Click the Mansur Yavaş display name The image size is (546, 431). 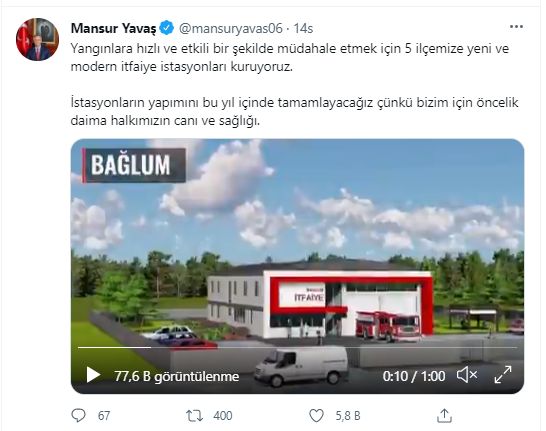[114, 28]
